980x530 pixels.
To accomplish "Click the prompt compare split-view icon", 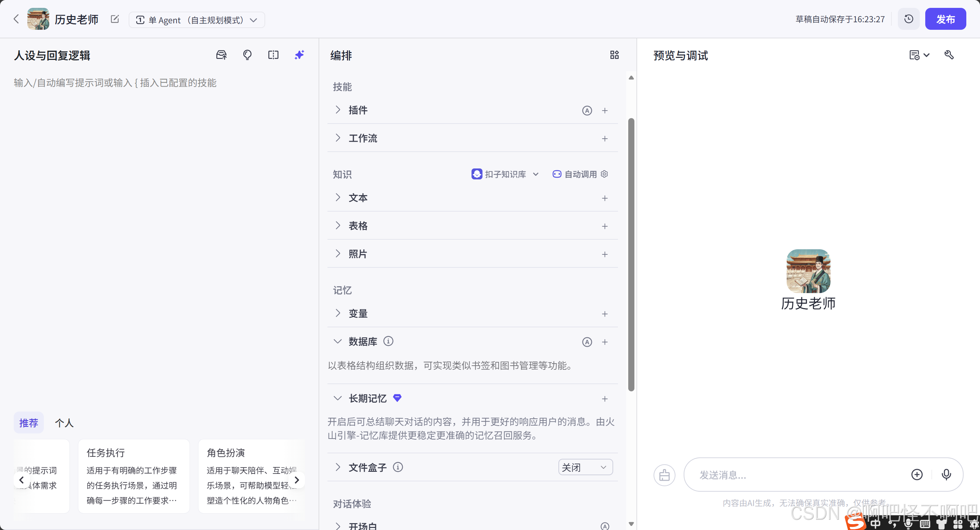I will pos(273,55).
